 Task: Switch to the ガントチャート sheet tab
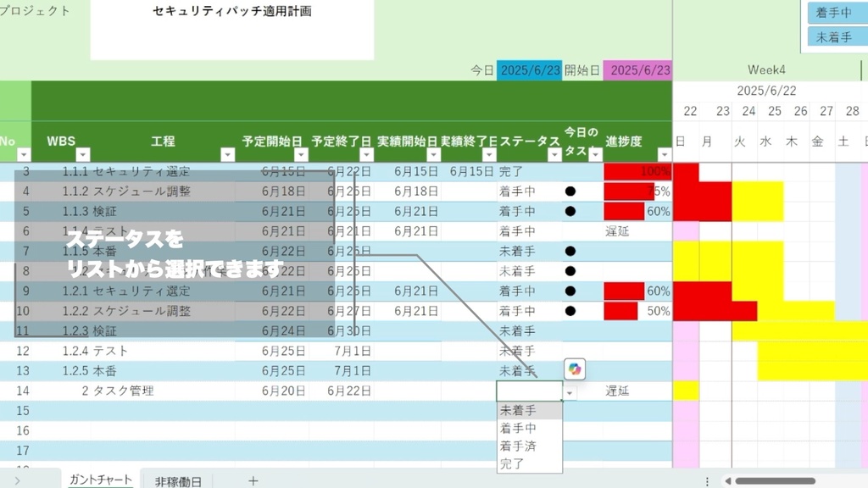(100, 480)
